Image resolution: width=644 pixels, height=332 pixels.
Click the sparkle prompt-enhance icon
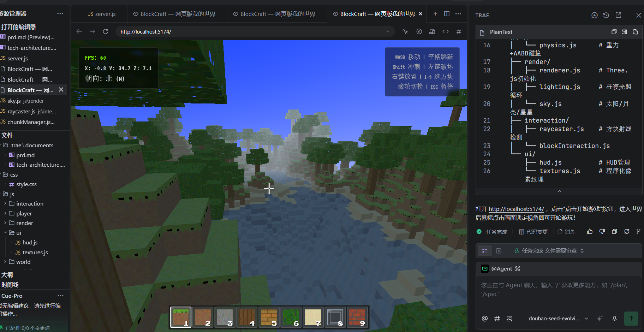600,319
